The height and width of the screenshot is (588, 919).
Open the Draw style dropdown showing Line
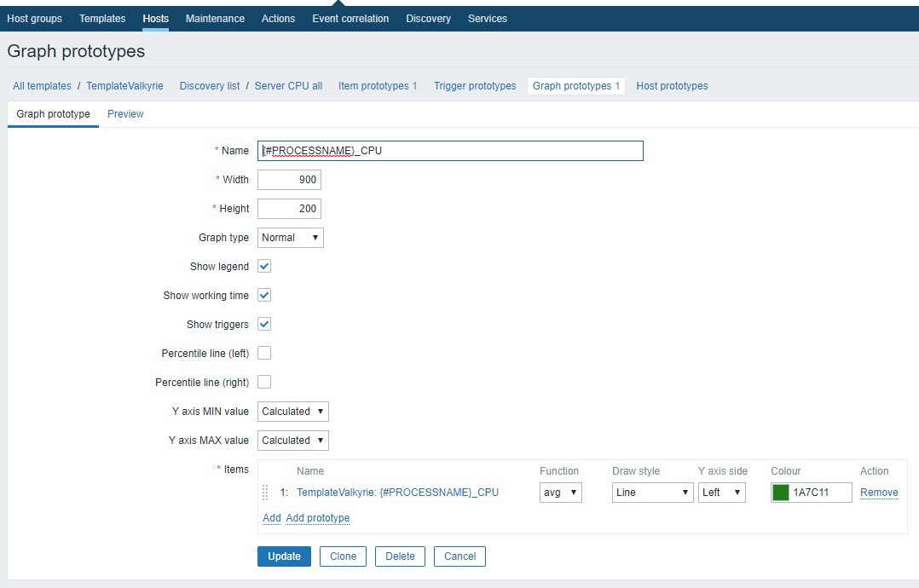click(x=651, y=493)
